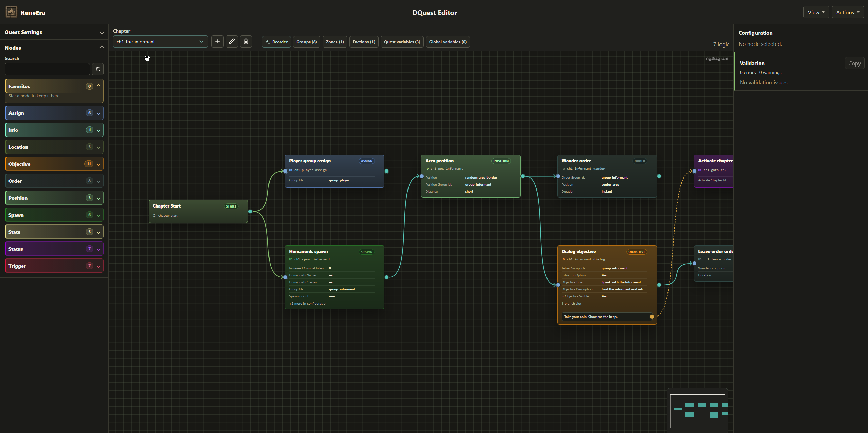Add a new chapter with plus icon

[x=218, y=42]
